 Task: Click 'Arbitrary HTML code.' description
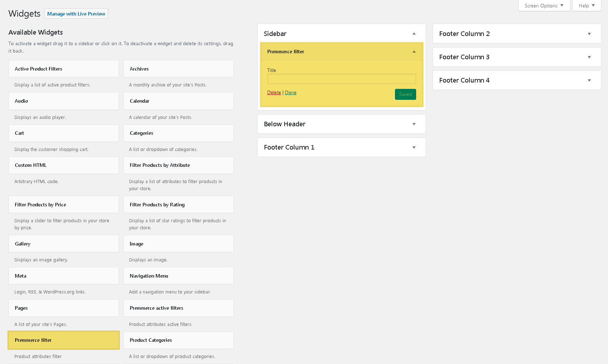36,182
